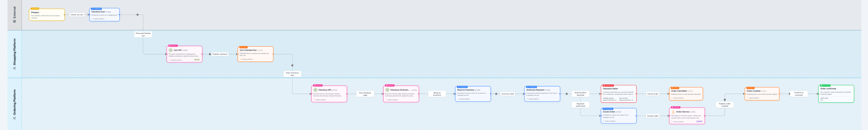Click the shopping-platform owner on Cart Checked Out
The height and width of the screenshot is (130, 868).
[246, 59]
